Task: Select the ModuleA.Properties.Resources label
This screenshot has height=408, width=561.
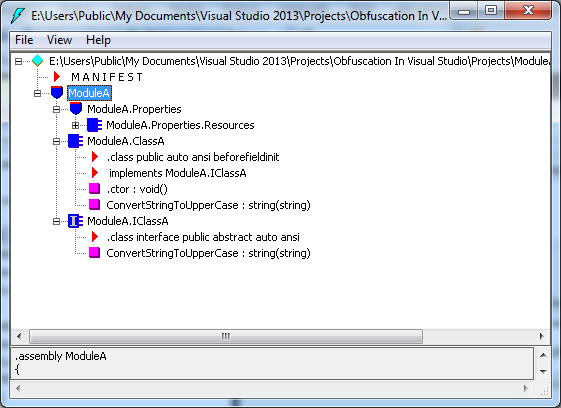Action: point(180,125)
